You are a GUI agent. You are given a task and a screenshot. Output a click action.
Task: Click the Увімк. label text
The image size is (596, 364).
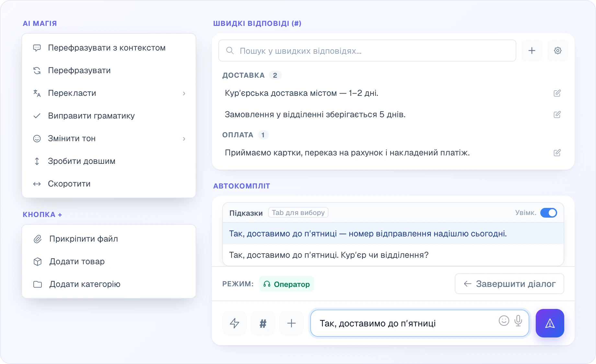[x=526, y=213]
